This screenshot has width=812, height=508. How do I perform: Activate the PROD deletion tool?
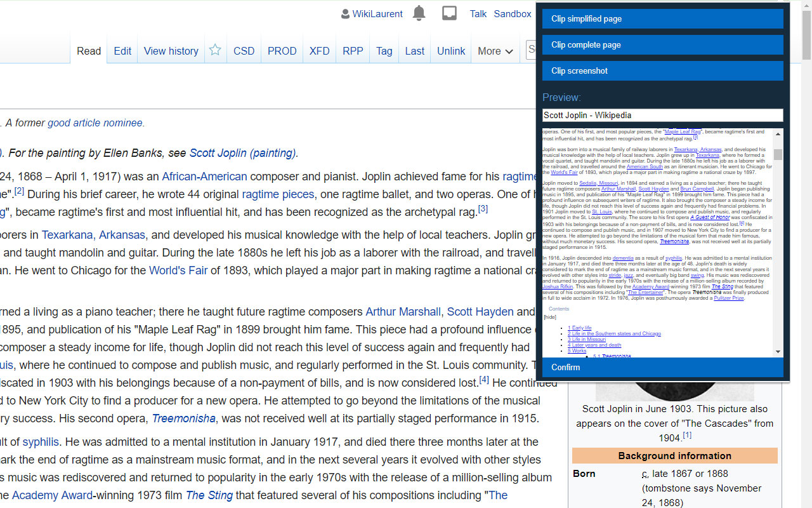click(282, 51)
